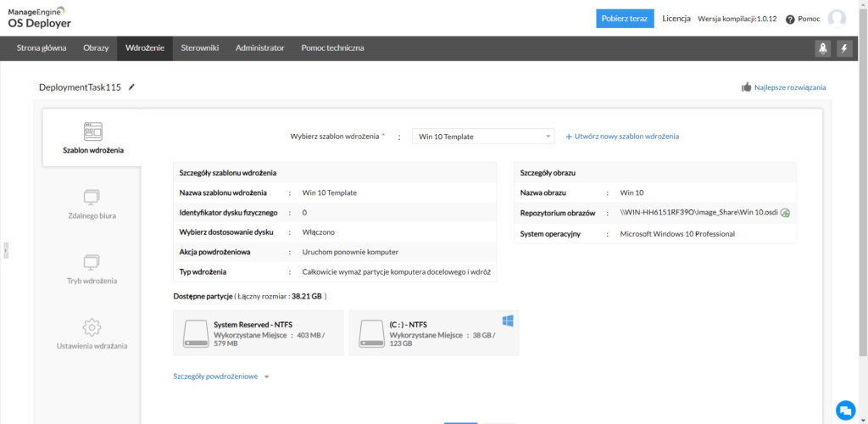
Task: Click the Pomoc help question mark icon
Action: pos(790,20)
